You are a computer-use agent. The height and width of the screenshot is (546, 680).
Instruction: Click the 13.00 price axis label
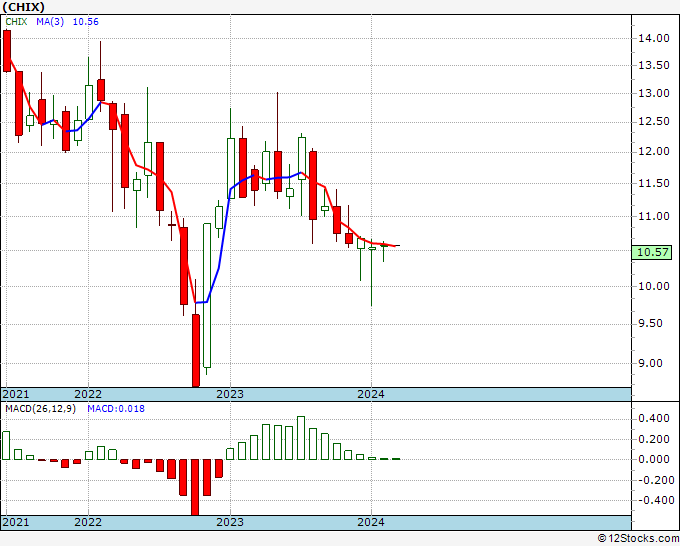(x=654, y=93)
